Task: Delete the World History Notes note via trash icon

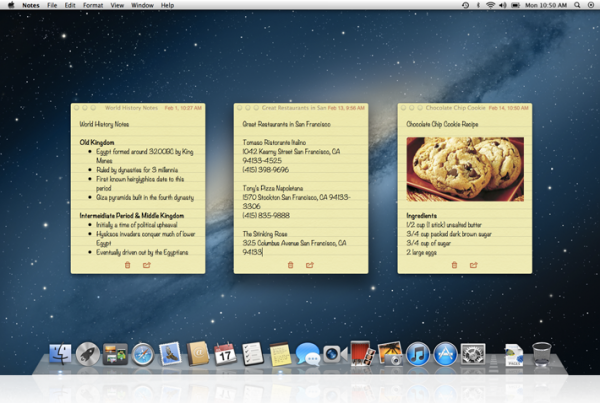Action: click(x=128, y=265)
